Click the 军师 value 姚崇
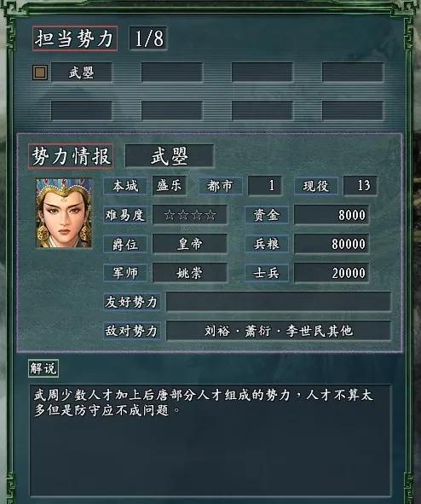This screenshot has width=421, height=504. (190, 273)
